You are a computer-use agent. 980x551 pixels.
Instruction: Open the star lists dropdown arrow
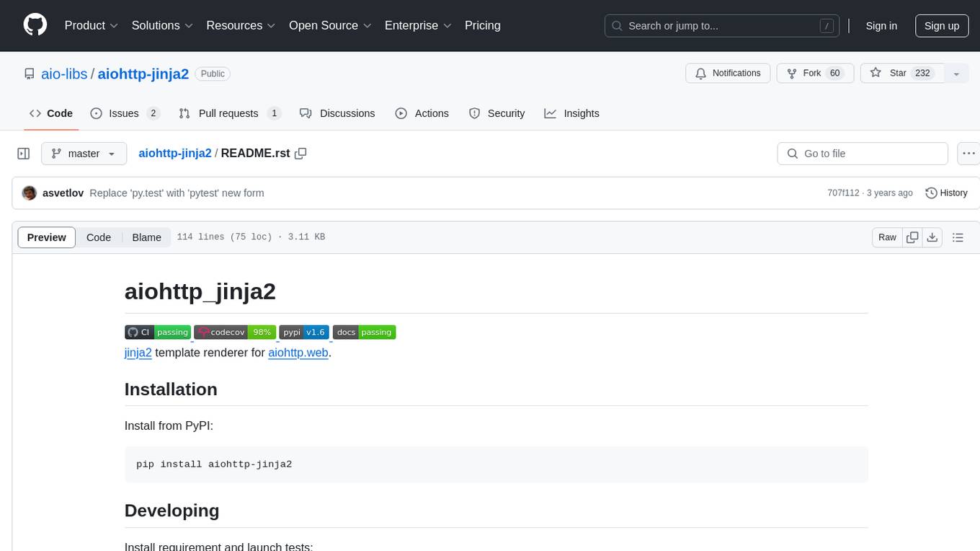point(956,74)
